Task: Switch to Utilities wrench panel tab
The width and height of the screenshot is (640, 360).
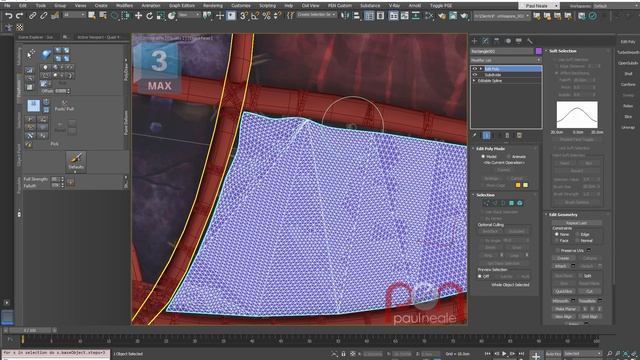Action: pyautogui.click(x=530, y=41)
